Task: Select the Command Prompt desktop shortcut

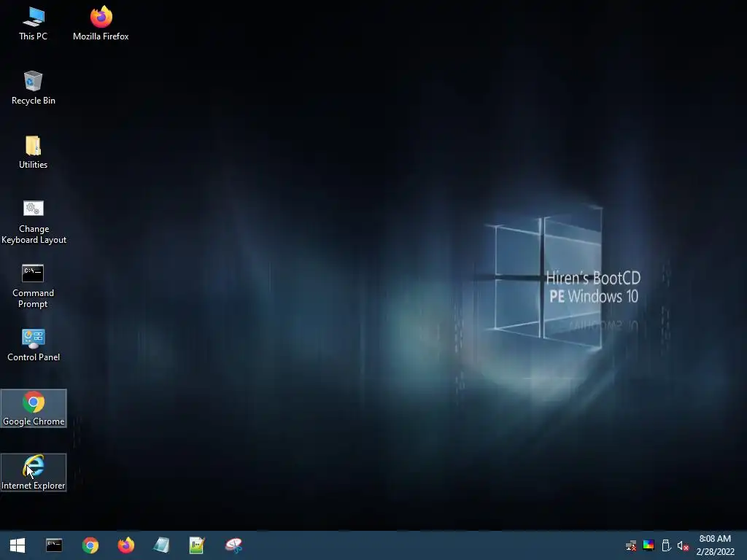Action: tap(33, 286)
